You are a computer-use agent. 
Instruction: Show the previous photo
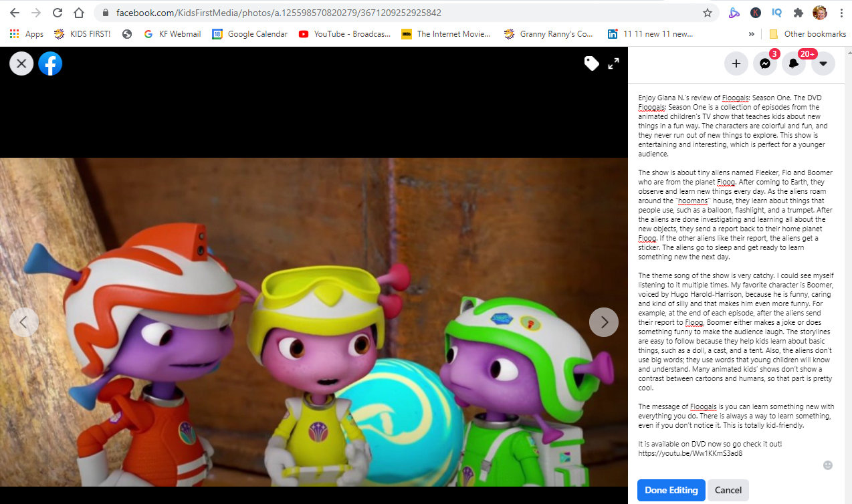tap(23, 322)
